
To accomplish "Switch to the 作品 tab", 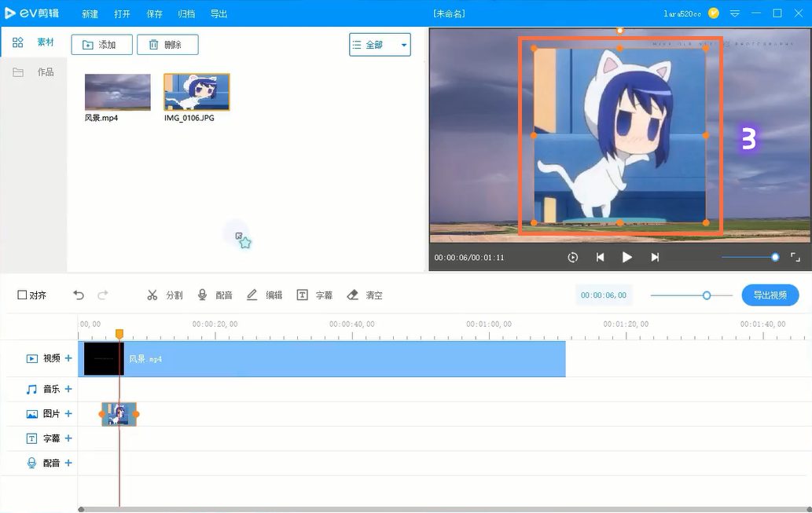I will 33,72.
